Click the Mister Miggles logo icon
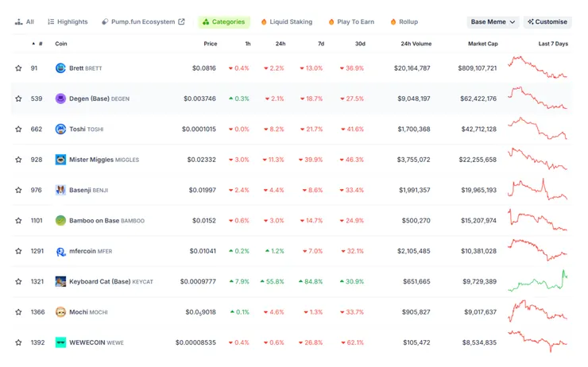This screenshot has width=588, height=367. 60,160
